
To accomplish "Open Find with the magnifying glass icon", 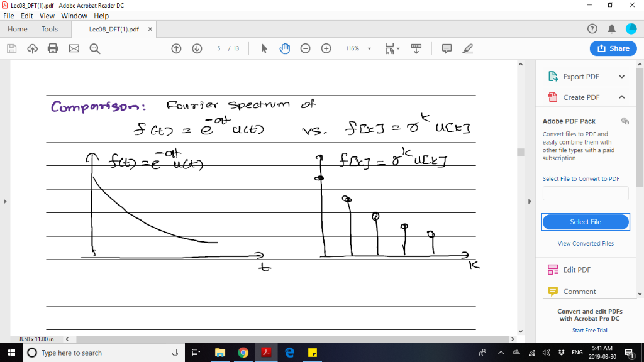I will [x=94, y=48].
